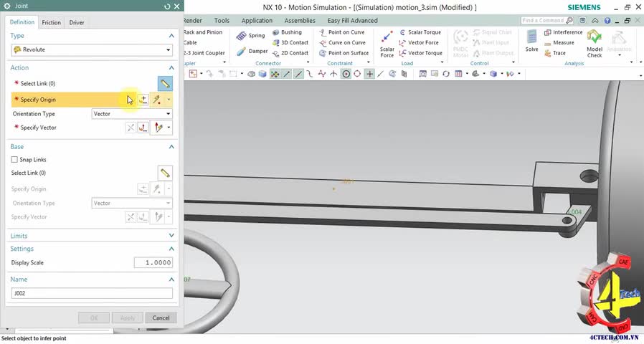Viewport: 644px width, 344px height.
Task: Open the Tools ribbon tab
Action: (222, 21)
